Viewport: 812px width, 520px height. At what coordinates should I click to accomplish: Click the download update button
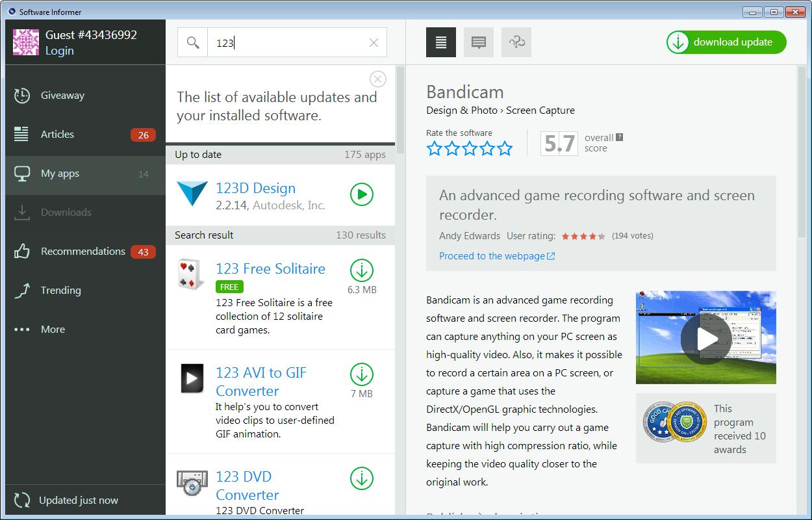tap(726, 42)
